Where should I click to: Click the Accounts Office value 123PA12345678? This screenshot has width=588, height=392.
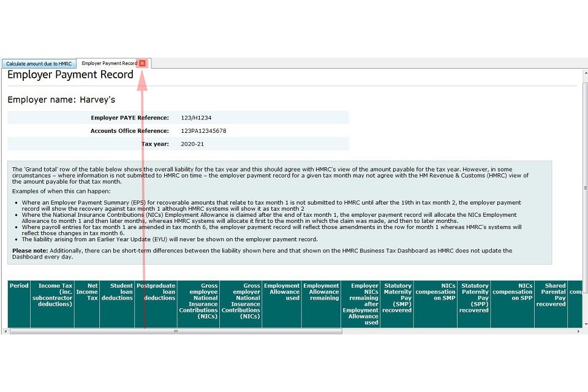(203, 131)
